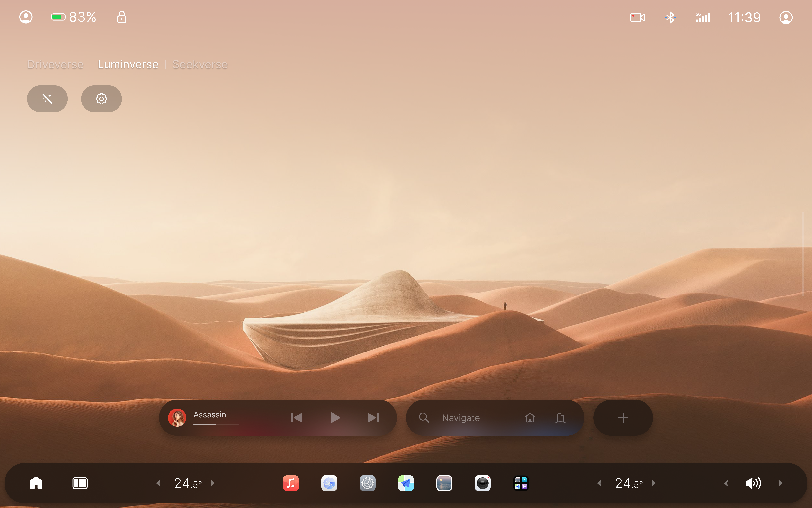Click the vertical scrollbar on right edge
Screen dimensions: 812x508
click(x=803, y=254)
